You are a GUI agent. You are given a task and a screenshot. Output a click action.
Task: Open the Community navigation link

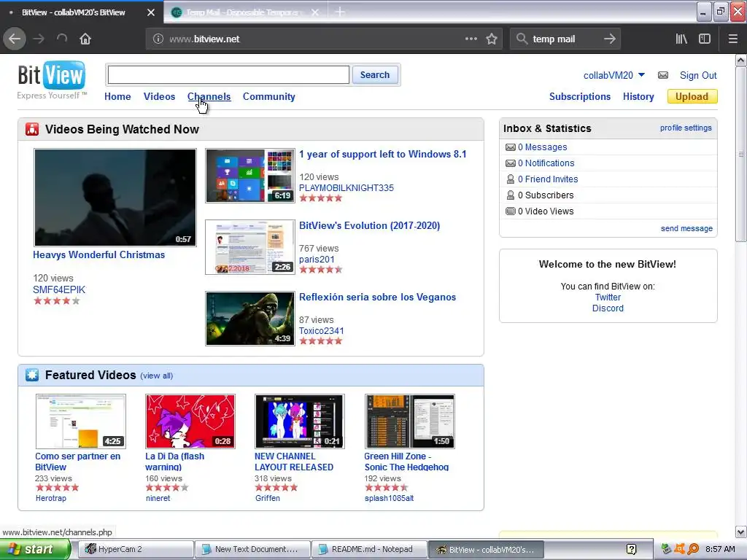click(268, 96)
